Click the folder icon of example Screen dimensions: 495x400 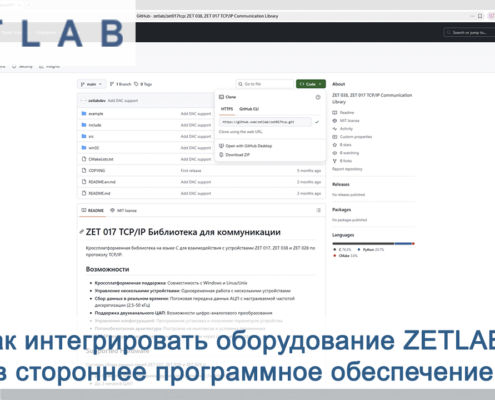click(84, 114)
